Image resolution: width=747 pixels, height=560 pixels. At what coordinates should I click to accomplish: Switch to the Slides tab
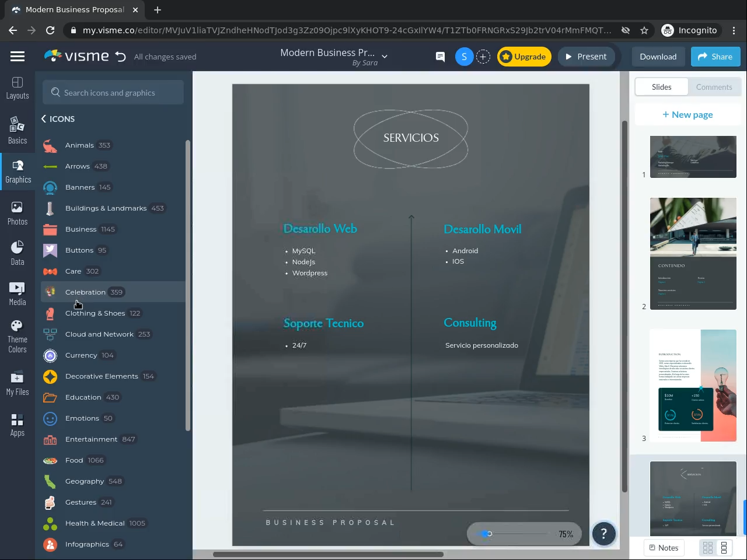click(662, 87)
